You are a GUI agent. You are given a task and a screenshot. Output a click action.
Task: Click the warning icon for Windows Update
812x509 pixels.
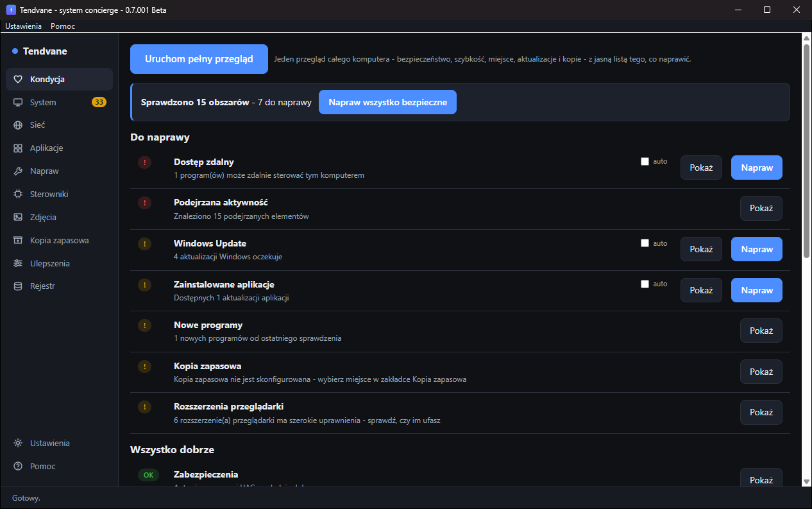coord(144,244)
